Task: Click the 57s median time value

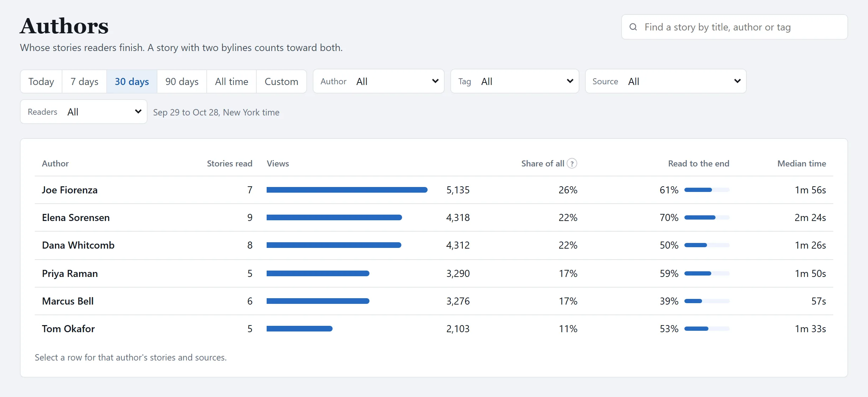Action: (819, 301)
